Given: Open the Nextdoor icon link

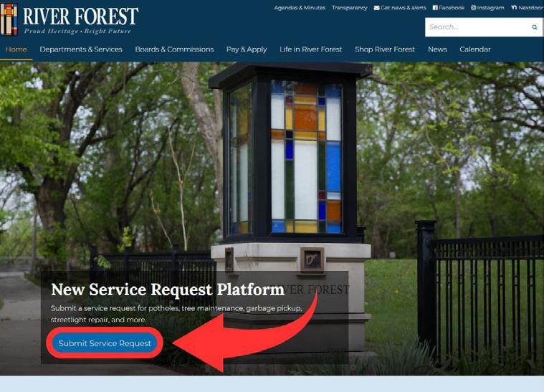Looking at the screenshot, I should pos(514,8).
